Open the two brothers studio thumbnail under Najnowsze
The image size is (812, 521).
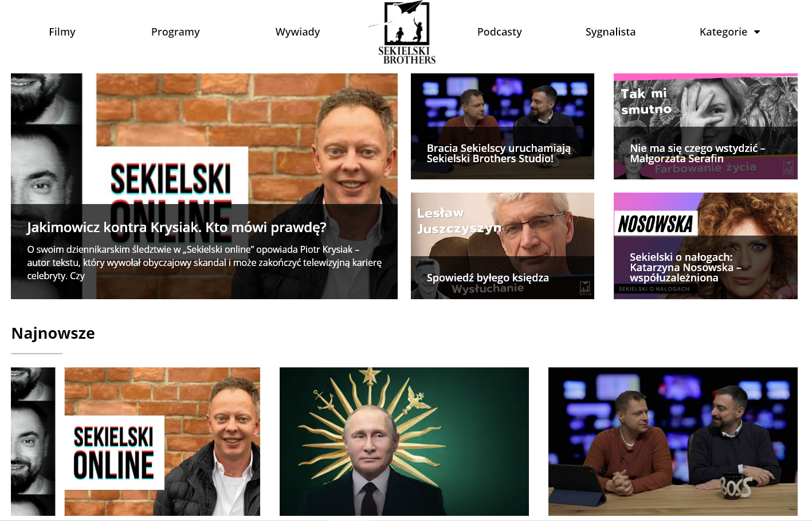[673, 441]
